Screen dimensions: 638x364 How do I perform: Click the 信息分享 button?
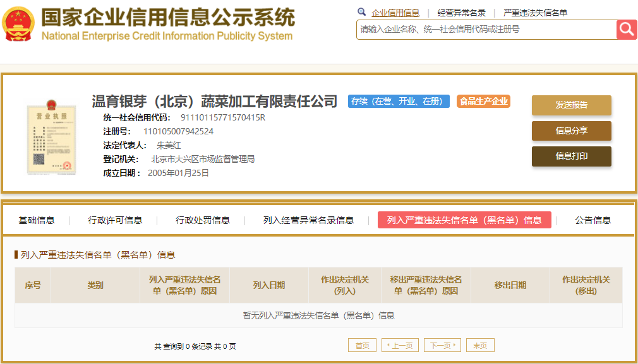(571, 131)
